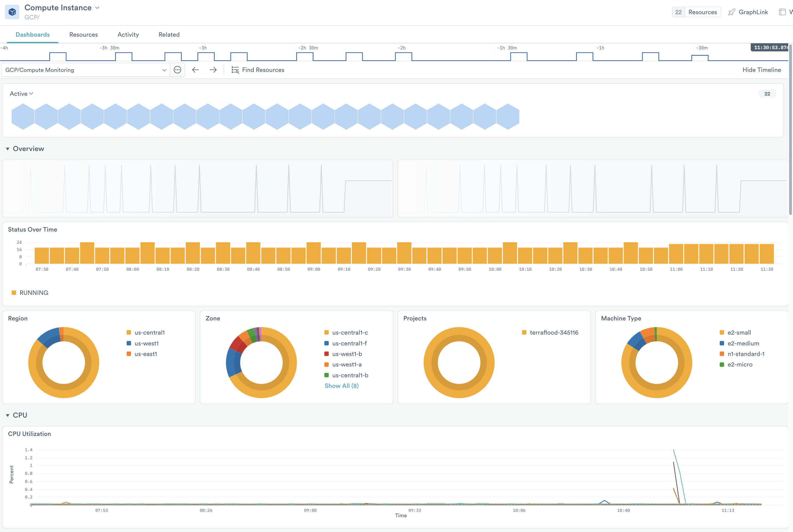
Task: Collapse the CPU section
Action: click(7, 415)
